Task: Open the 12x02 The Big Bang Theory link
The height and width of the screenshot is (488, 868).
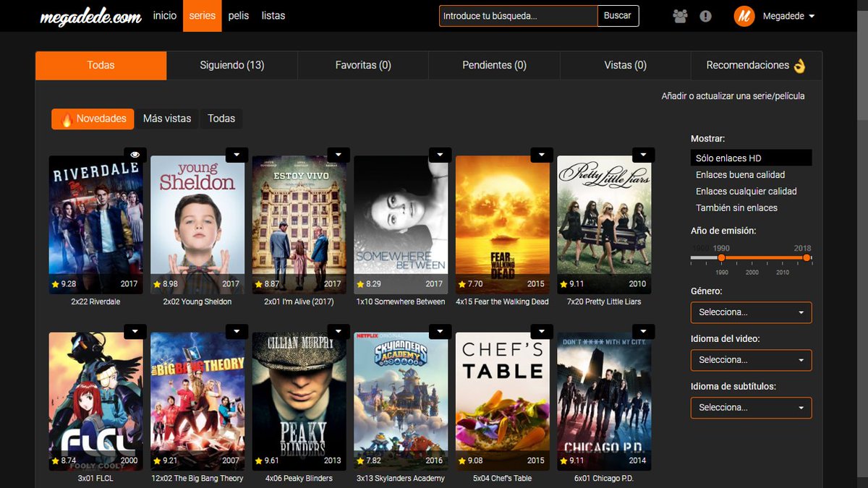Action: tap(197, 478)
